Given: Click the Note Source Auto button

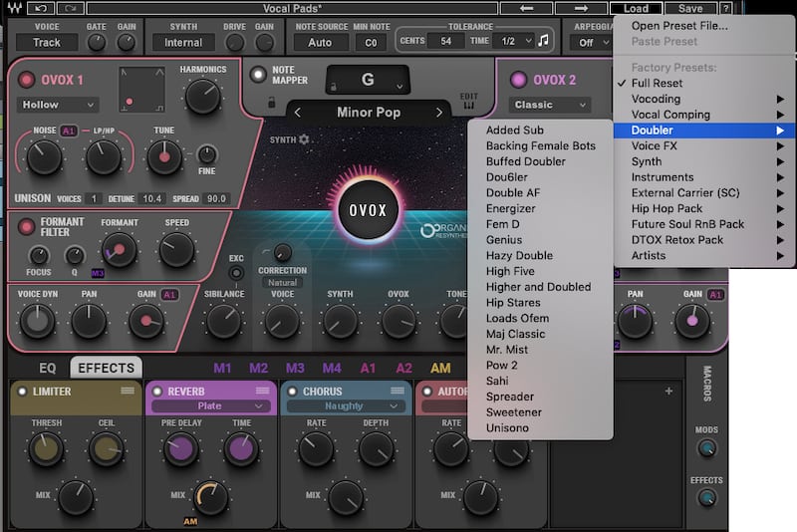Looking at the screenshot, I should (x=320, y=43).
